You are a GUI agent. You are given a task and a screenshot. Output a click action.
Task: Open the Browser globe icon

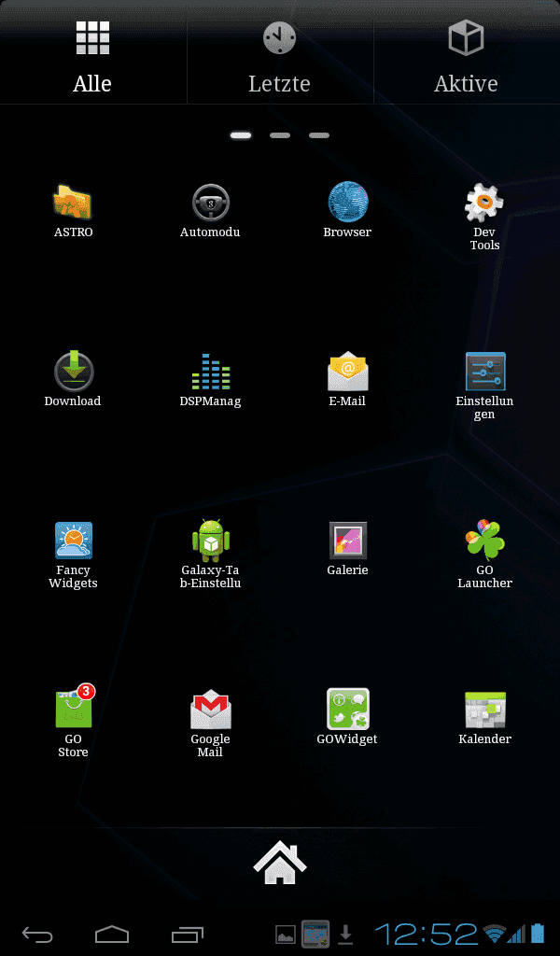pos(347,202)
